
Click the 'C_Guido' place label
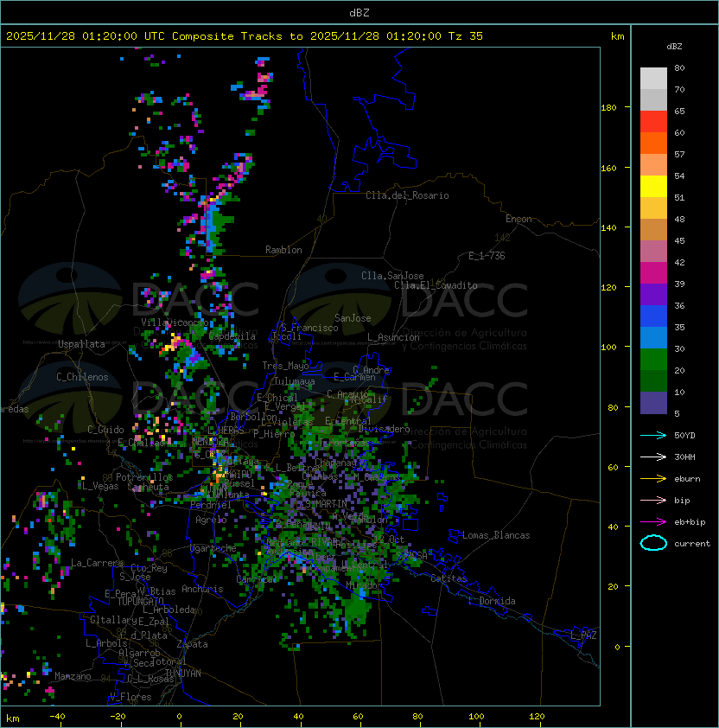(105, 430)
